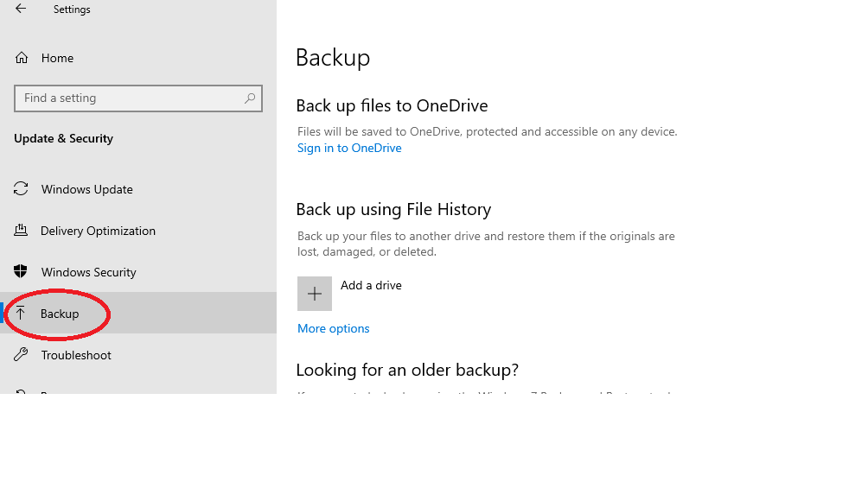Click the Backup page title

(x=333, y=58)
